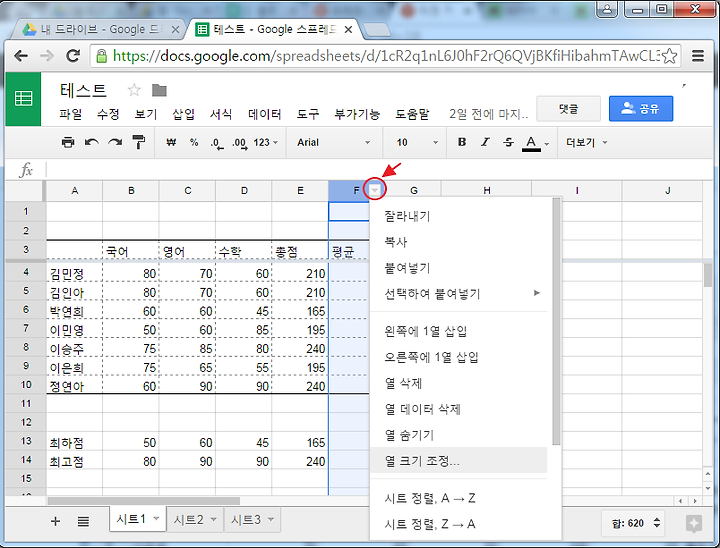Toggle italic formatting
The image size is (720, 548).
pyautogui.click(x=485, y=142)
